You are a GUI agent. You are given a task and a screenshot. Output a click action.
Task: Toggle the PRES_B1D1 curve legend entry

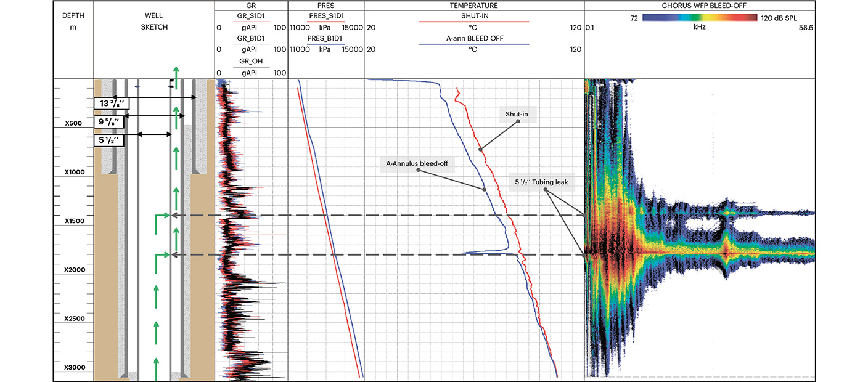325,38
